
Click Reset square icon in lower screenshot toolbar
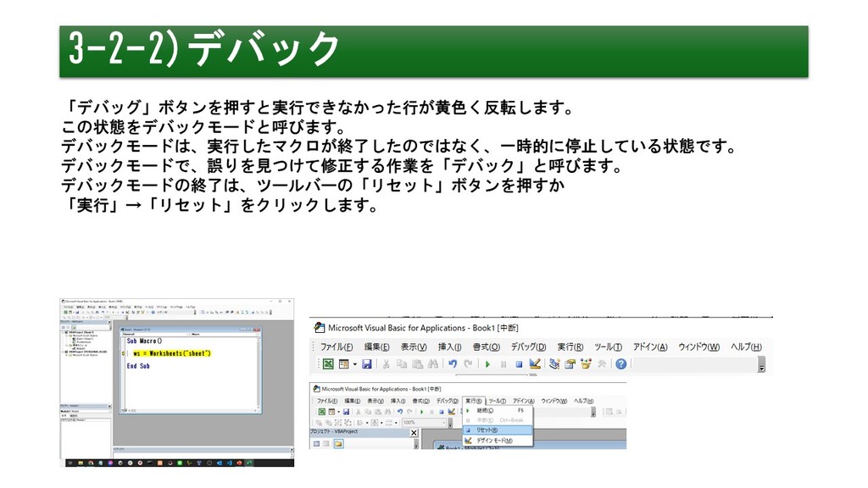pos(441,412)
